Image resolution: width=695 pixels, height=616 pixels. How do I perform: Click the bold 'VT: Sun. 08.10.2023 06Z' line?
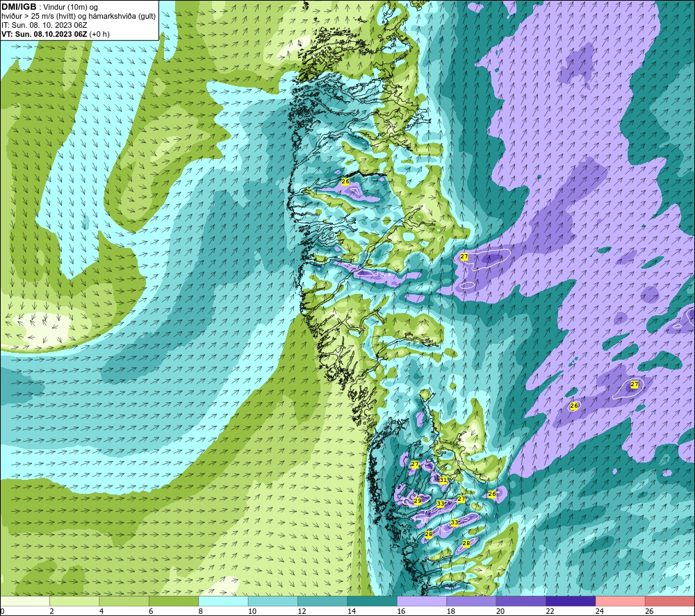pos(45,34)
